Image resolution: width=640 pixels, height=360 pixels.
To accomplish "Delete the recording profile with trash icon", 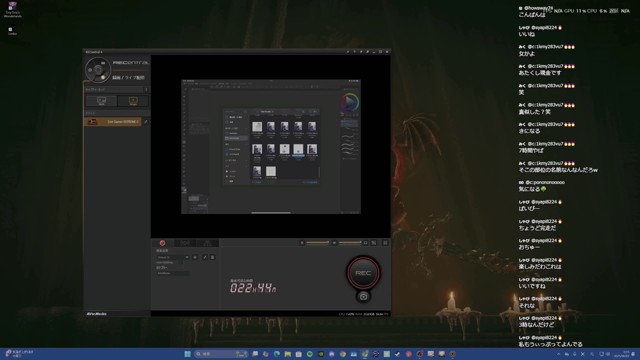I will [212, 257].
